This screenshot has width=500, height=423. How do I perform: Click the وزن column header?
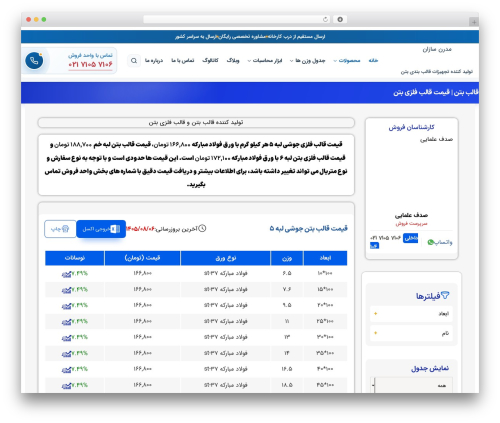coord(287,258)
